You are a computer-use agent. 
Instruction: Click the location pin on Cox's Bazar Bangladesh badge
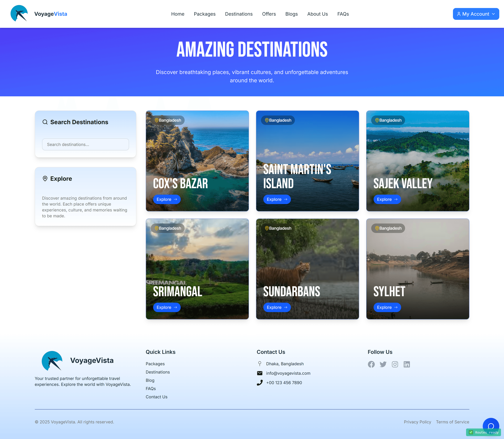point(156,120)
